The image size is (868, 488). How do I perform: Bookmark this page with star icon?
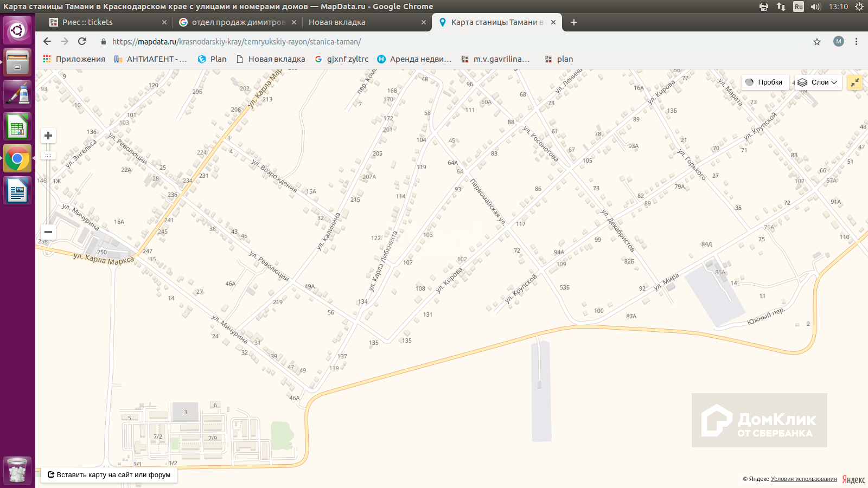coord(817,42)
